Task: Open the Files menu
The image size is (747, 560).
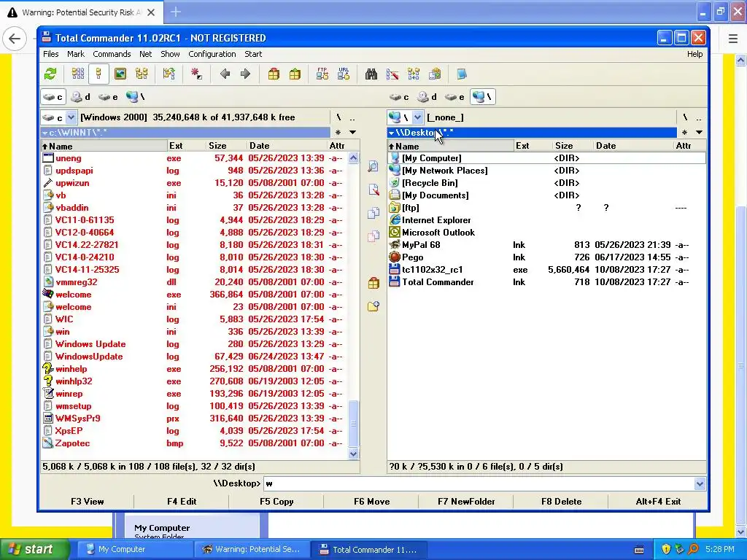Action: point(50,54)
